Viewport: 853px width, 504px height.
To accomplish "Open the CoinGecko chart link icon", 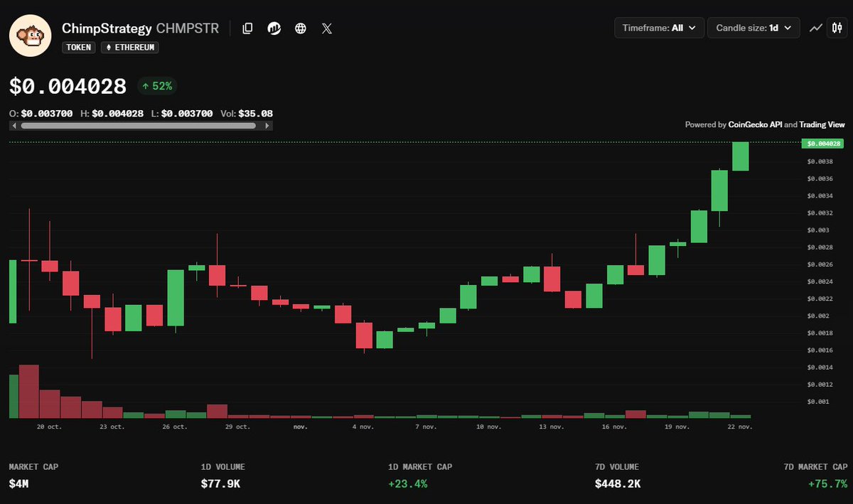I will click(274, 28).
